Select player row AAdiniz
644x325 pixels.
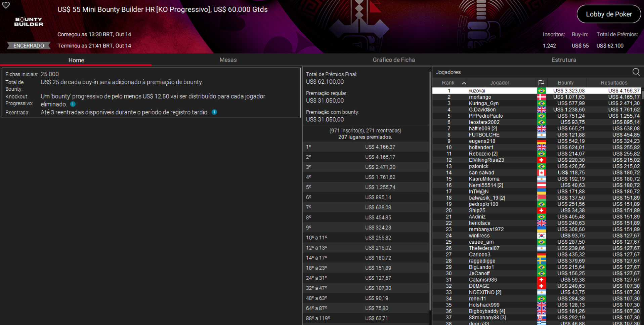pos(536,217)
